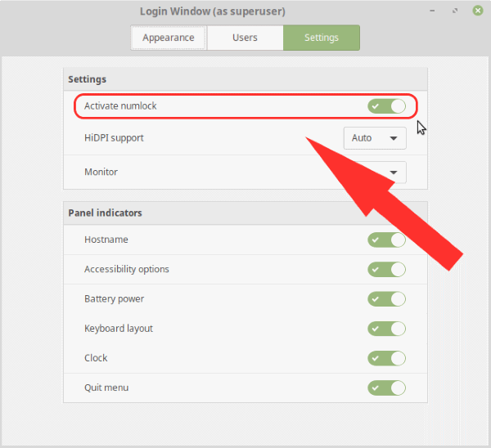Maximize the Login Window
This screenshot has width=491, height=448.
455,11
